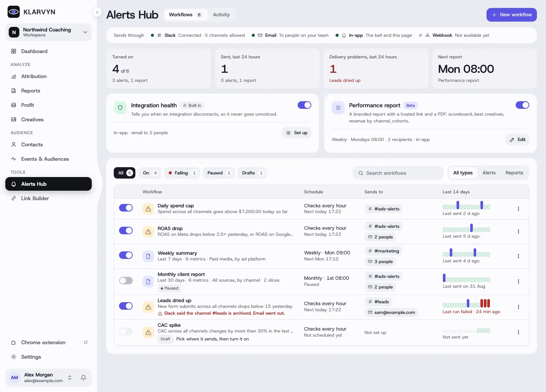
Task: Disable Daily spend cap workflow
Action: coord(126,208)
